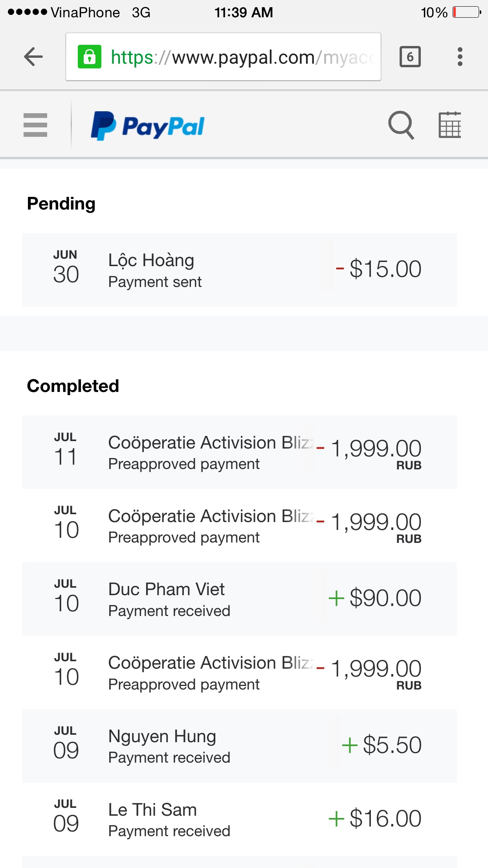Tap the Completed section heading
This screenshot has width=488, height=868.
pyautogui.click(x=73, y=386)
